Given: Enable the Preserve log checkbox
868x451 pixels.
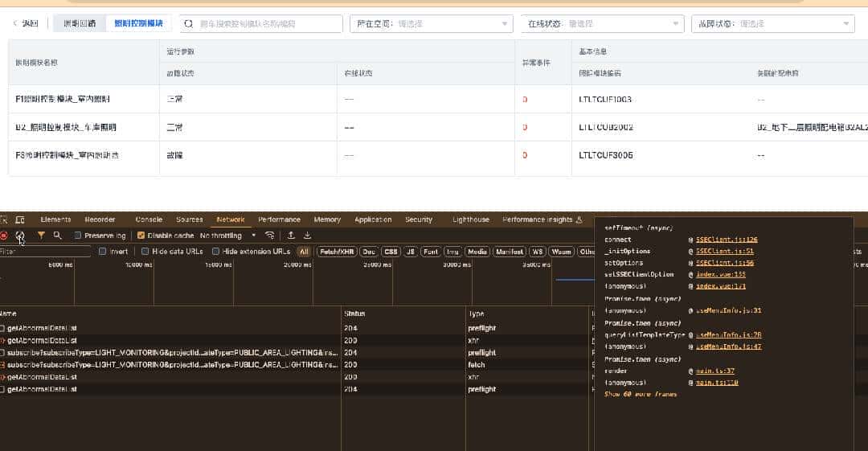Looking at the screenshot, I should (x=78, y=236).
